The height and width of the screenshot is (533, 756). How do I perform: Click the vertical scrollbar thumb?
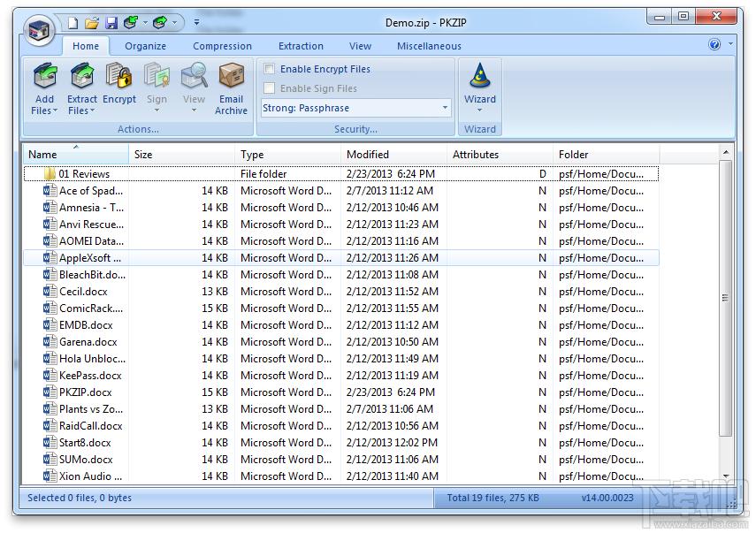[725, 298]
